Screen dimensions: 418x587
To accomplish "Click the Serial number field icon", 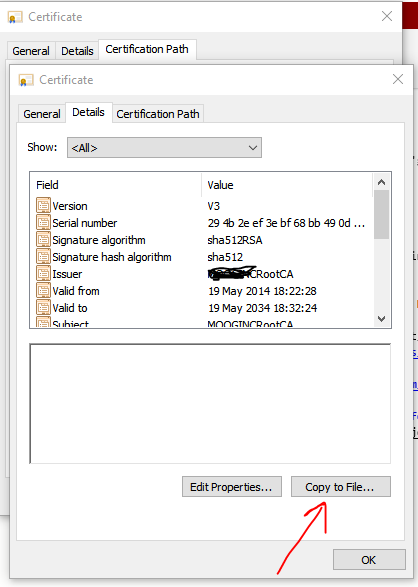I will pyautogui.click(x=43, y=223).
